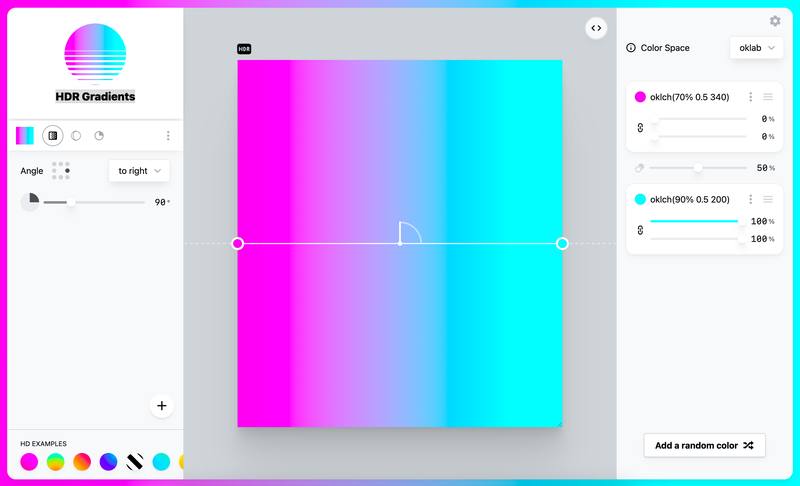Open the 'to right' angle direction dropdown
Screen dimensions: 800x486
(x=139, y=171)
